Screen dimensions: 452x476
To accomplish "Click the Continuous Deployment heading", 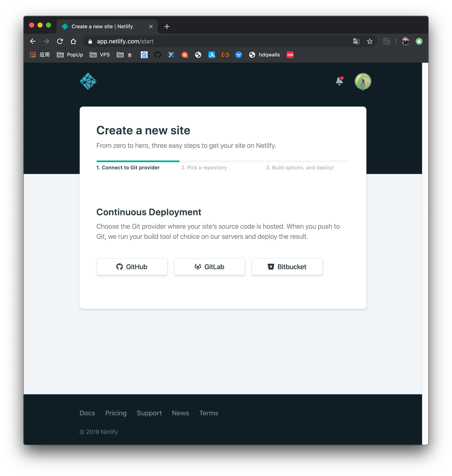I will point(149,212).
